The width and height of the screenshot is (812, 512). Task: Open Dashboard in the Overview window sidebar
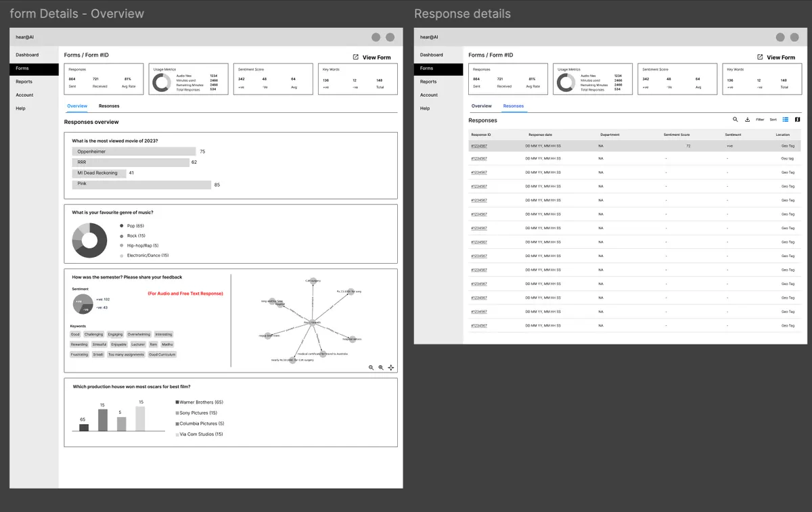27,55
